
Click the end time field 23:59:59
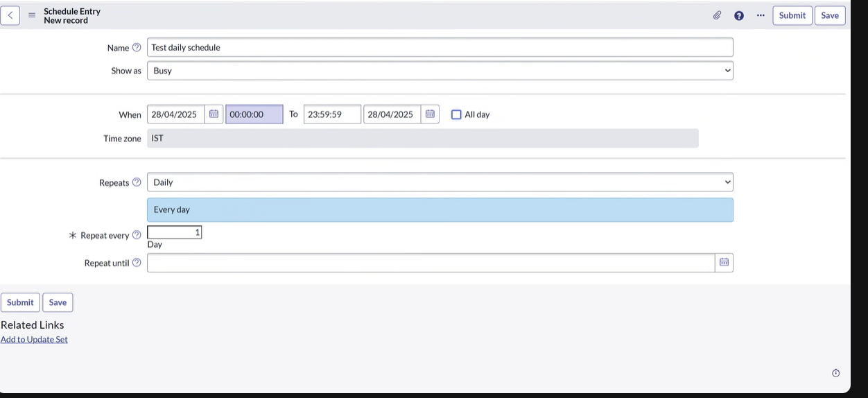pos(332,114)
